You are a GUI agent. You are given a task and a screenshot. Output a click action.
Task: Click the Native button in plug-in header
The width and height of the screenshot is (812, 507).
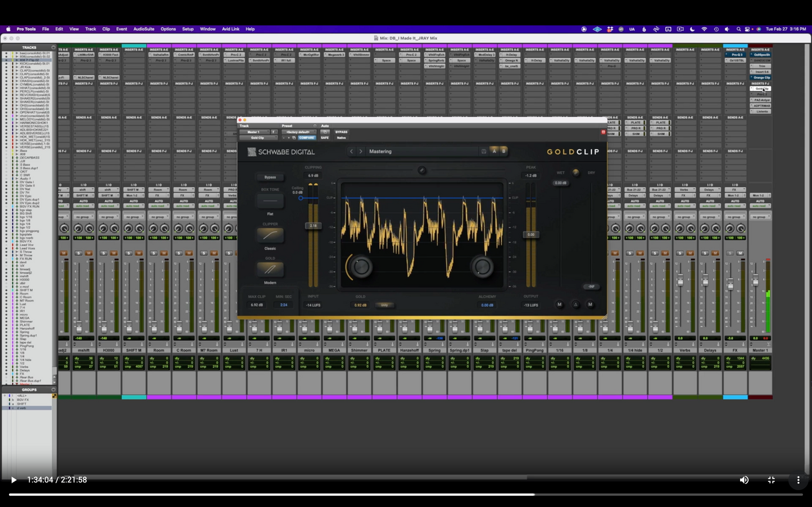click(341, 138)
